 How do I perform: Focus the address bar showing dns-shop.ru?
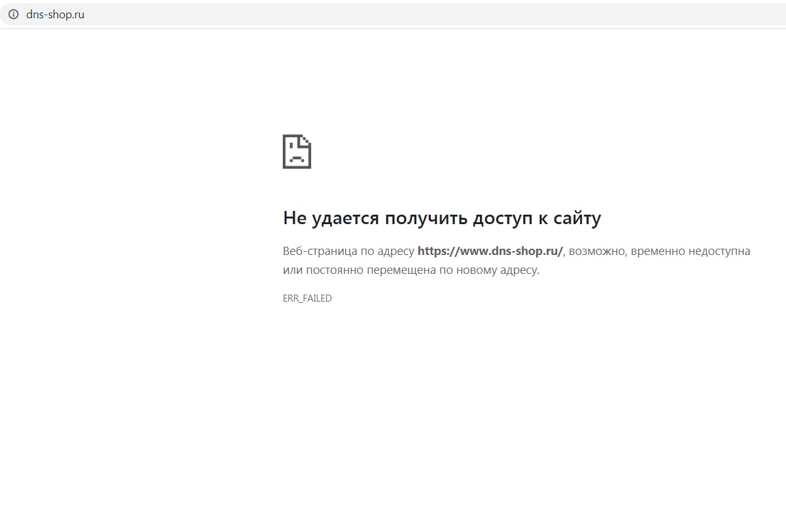(x=393, y=14)
